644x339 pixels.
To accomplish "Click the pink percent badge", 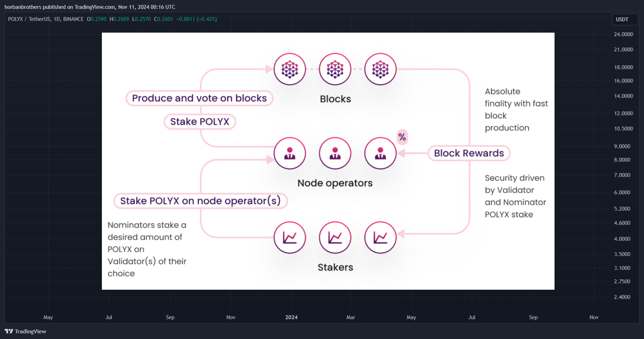I will (x=402, y=137).
